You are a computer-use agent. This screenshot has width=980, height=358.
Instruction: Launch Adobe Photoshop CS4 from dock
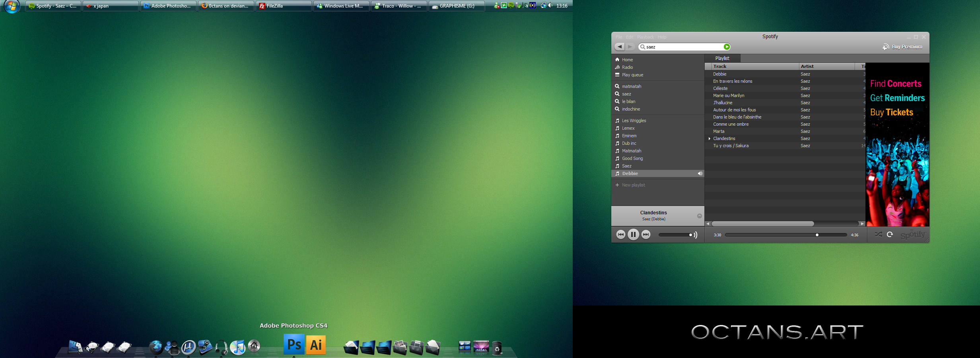pyautogui.click(x=294, y=344)
